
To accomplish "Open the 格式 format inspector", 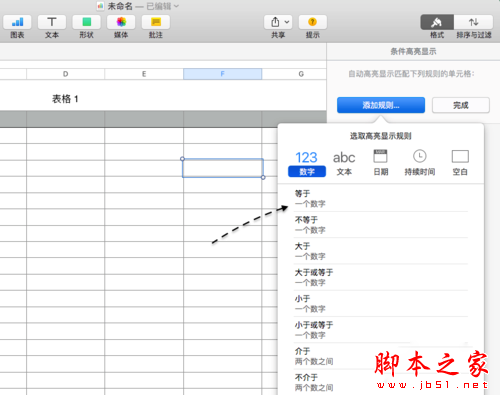I will (437, 22).
